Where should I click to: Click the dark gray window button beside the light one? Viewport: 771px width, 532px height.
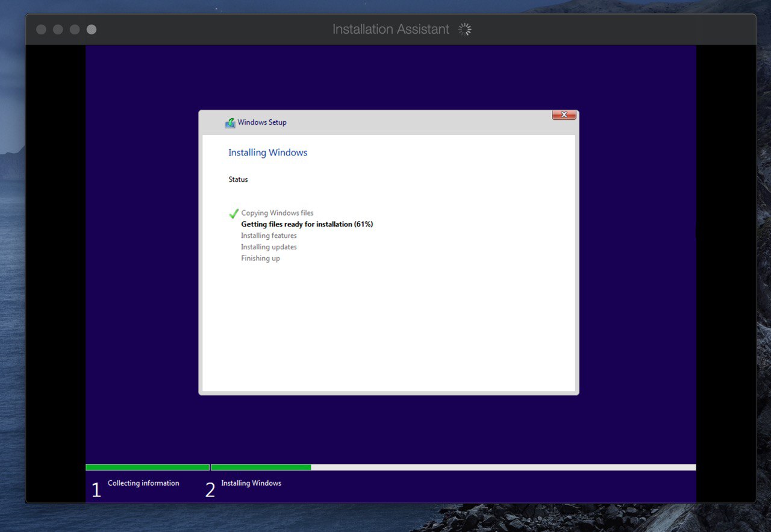coord(75,30)
